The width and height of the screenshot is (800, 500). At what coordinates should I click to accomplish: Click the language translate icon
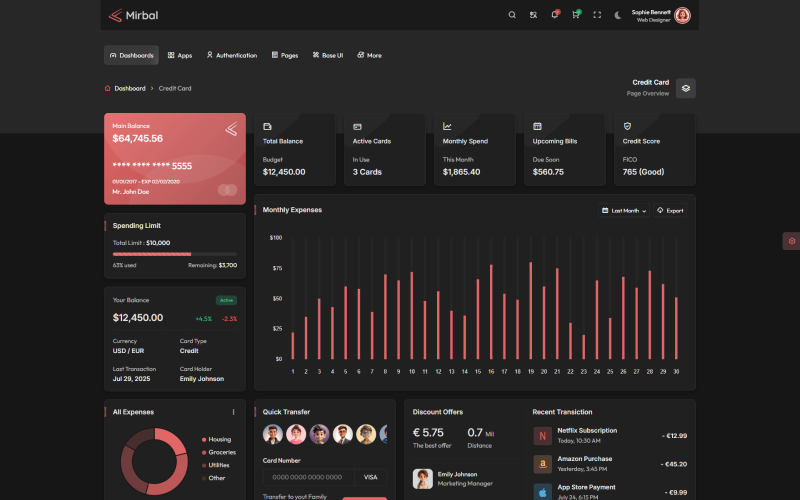[533, 15]
